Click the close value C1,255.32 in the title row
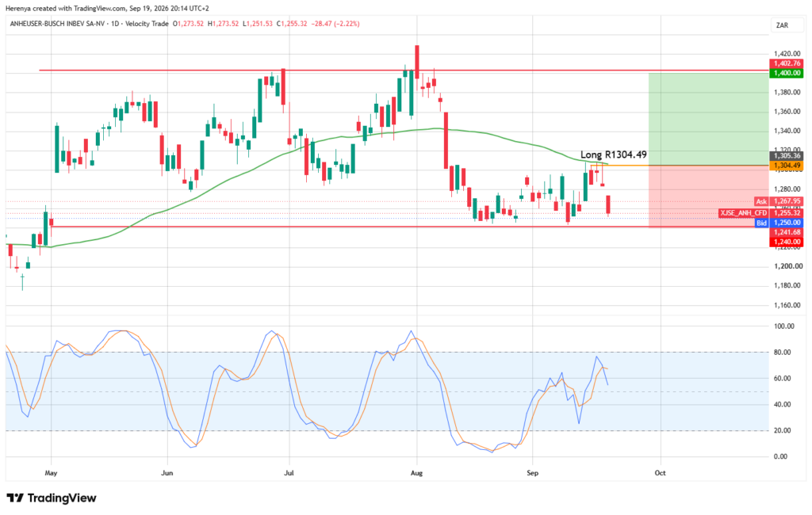Screen dimensions: 812x515 coord(292,24)
